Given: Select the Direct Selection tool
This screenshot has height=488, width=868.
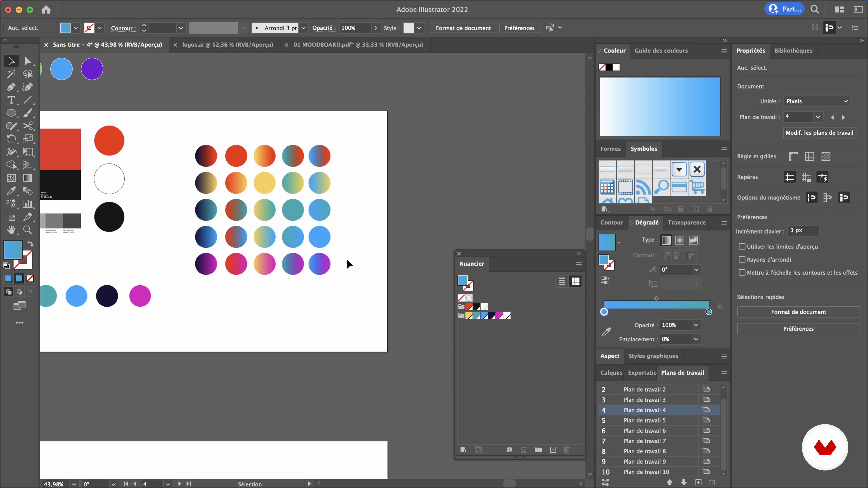Looking at the screenshot, I should 28,61.
